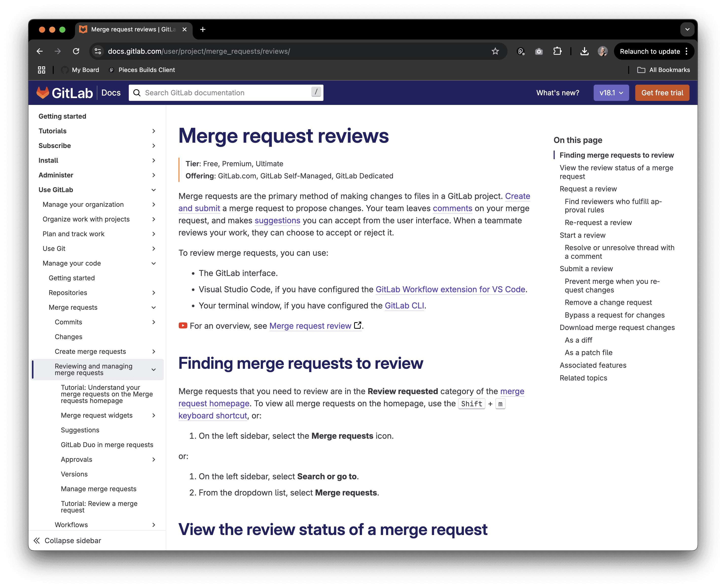The height and width of the screenshot is (588, 726).
Task: Click the Docs link in header
Action: (111, 93)
